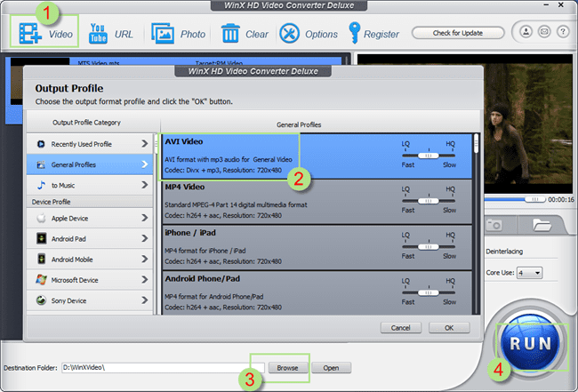This screenshot has width=578, height=392.
Task: Click the Destination Folder path field
Action: (x=163, y=368)
